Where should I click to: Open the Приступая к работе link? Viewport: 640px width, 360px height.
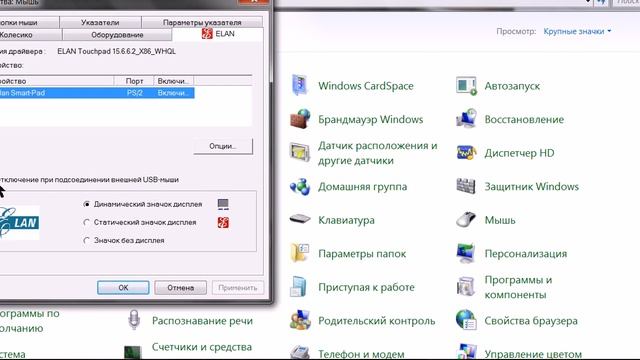click(366, 287)
